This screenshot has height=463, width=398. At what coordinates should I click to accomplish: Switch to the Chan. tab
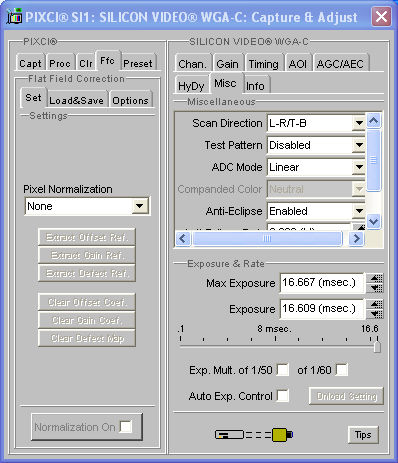click(192, 64)
